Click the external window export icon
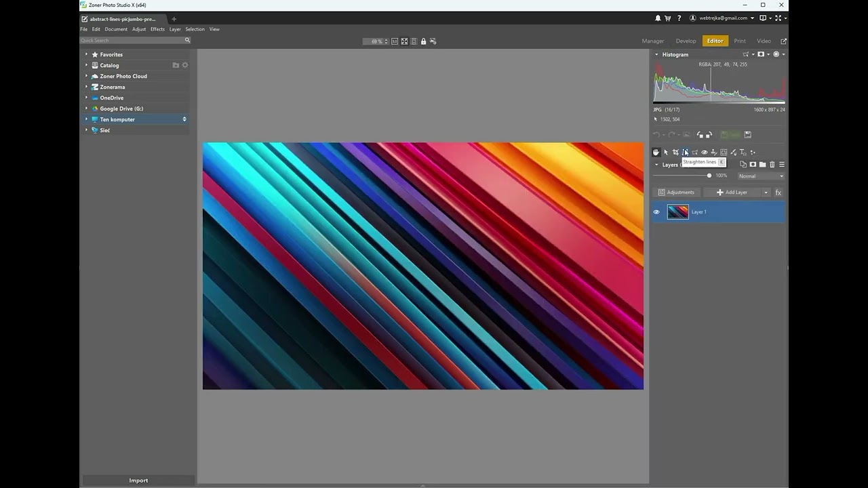This screenshot has height=488, width=868. click(x=784, y=41)
